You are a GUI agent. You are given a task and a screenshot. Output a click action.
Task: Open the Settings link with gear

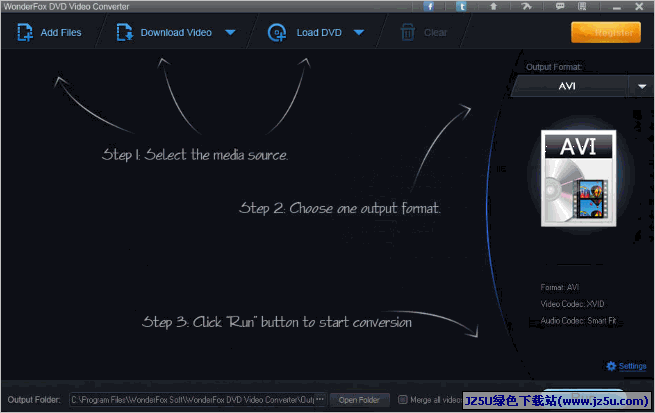click(x=626, y=366)
